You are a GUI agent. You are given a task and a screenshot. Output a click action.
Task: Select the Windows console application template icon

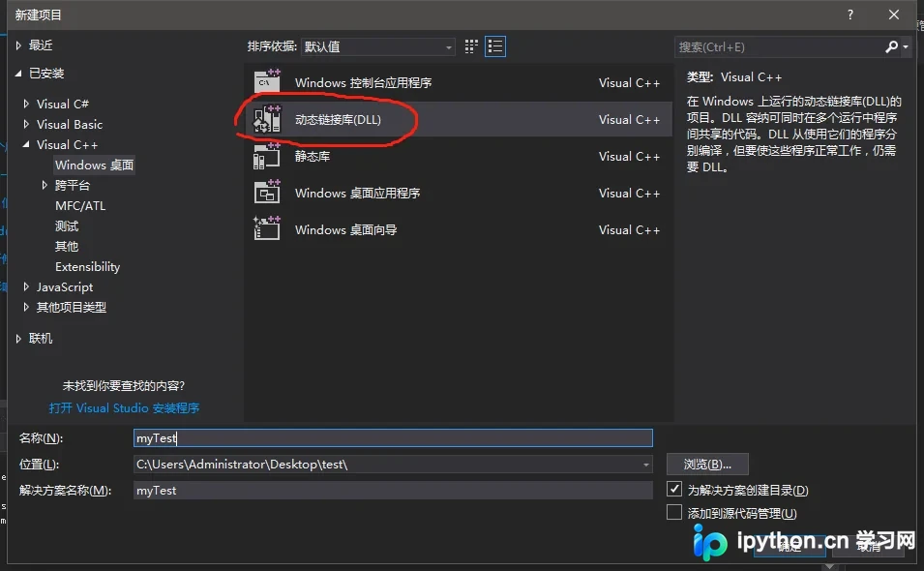pos(267,81)
